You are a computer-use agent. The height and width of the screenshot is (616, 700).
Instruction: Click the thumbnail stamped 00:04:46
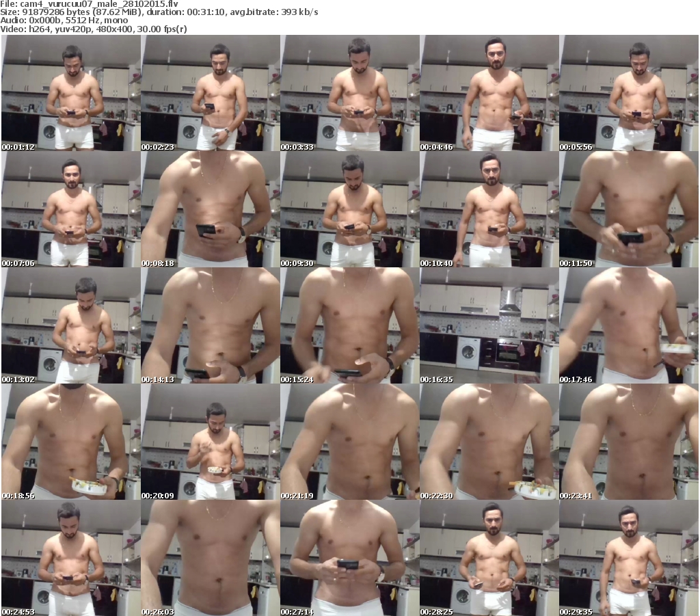click(489, 93)
